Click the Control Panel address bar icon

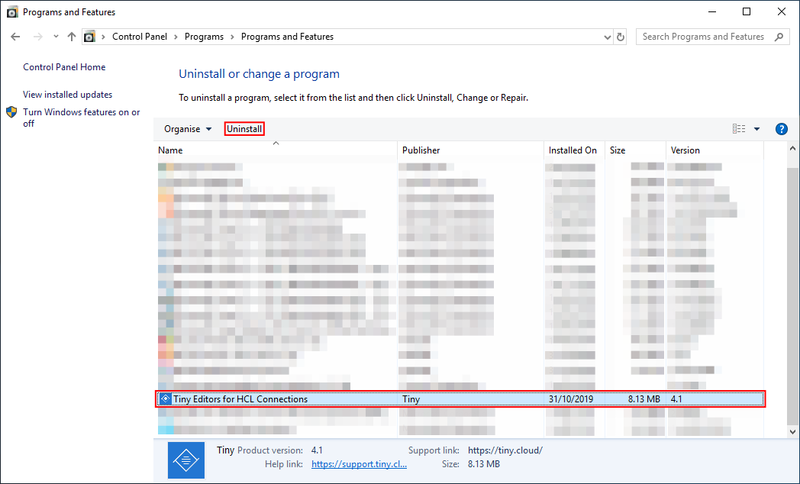[x=89, y=37]
